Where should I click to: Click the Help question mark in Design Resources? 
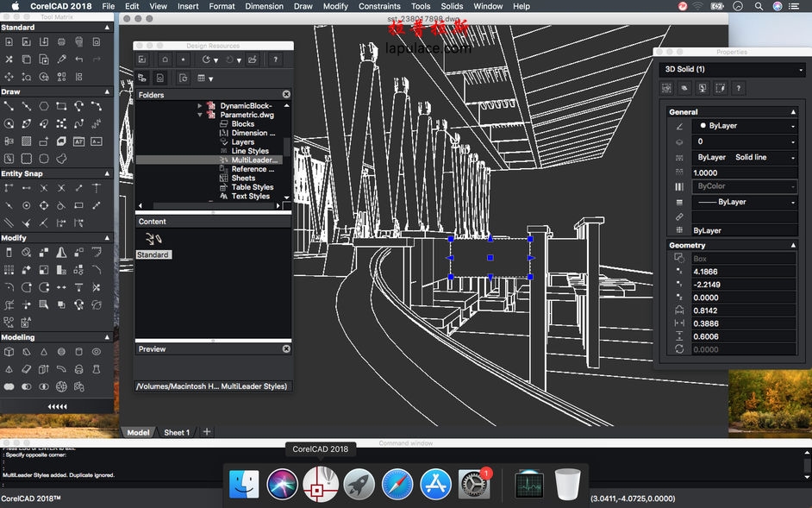coord(276,60)
